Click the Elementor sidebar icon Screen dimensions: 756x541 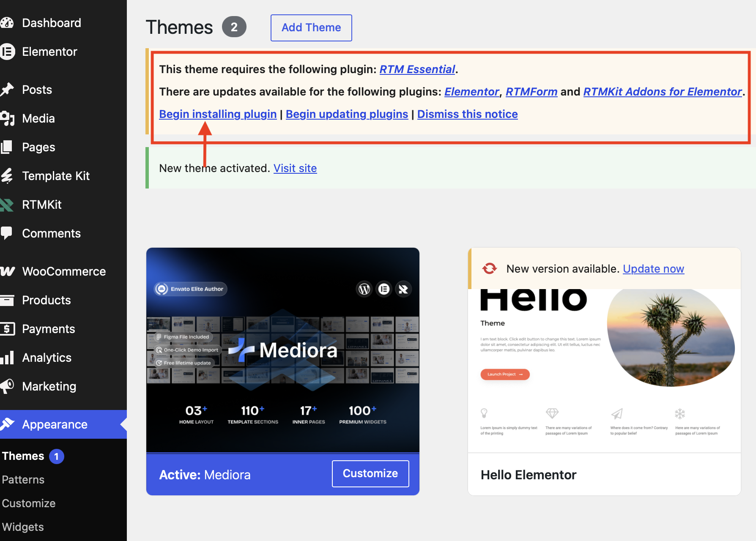tap(7, 52)
